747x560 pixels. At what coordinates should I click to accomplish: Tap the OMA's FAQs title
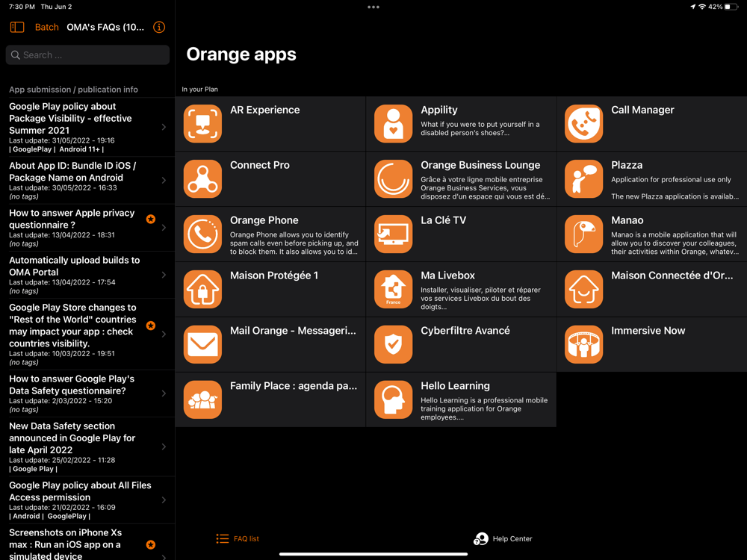tap(105, 27)
